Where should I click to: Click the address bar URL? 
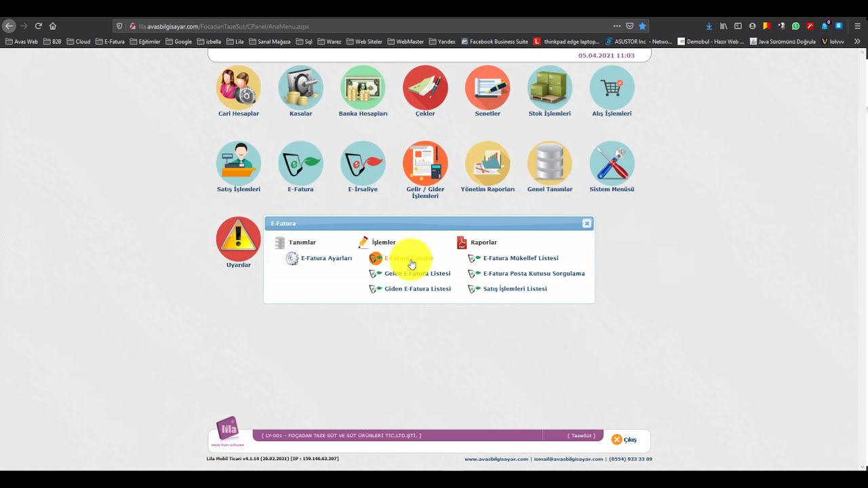click(x=224, y=26)
